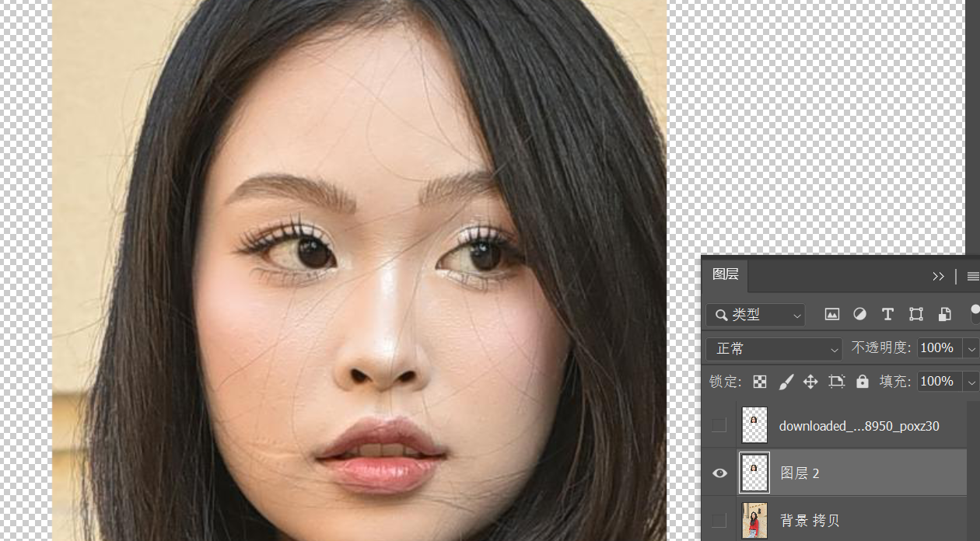Screen dimensions: 980x541
Task: Open the 类型 filter type dropdown
Action: [x=755, y=315]
